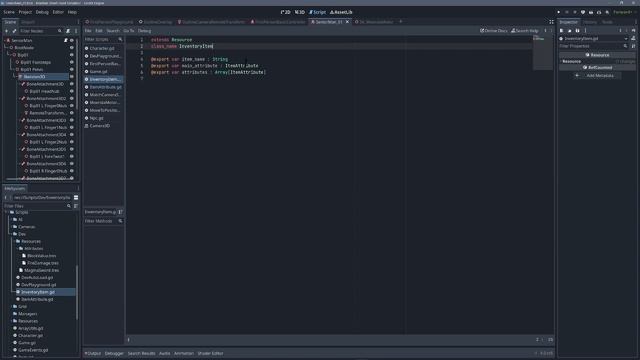This screenshot has height=360, width=640.
Task: Switch to the Script workspace
Action: point(318,12)
